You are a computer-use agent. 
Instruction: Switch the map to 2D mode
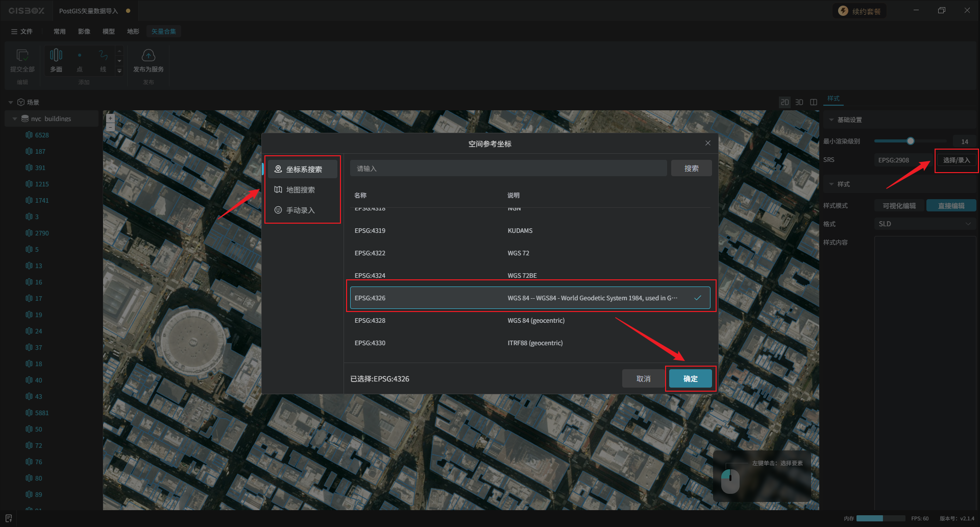click(785, 102)
